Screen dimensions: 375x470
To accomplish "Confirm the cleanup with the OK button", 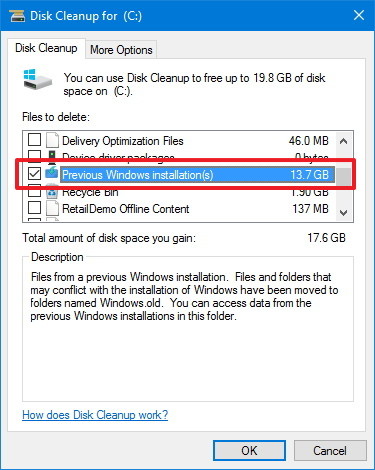I will (249, 451).
